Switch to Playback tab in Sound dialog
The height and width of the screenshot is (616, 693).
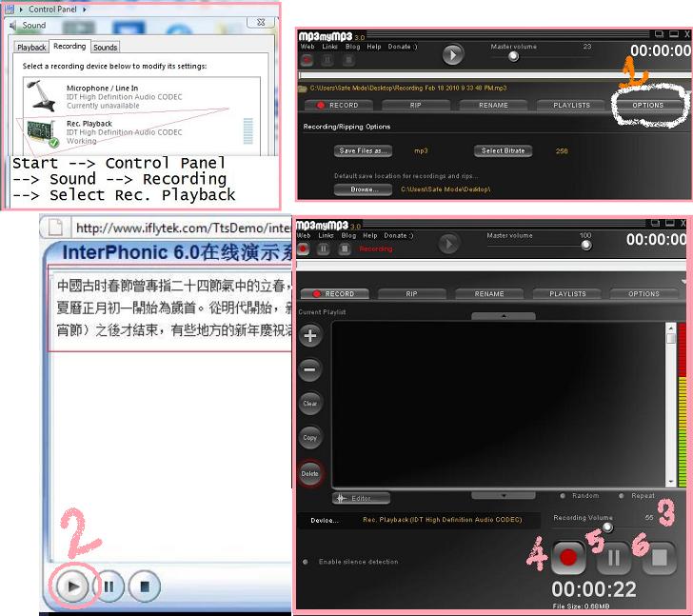point(31,47)
